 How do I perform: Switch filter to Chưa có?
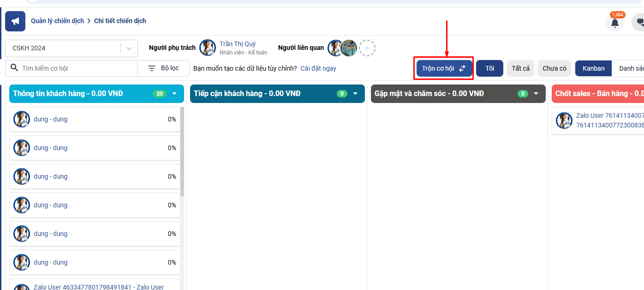(x=554, y=68)
